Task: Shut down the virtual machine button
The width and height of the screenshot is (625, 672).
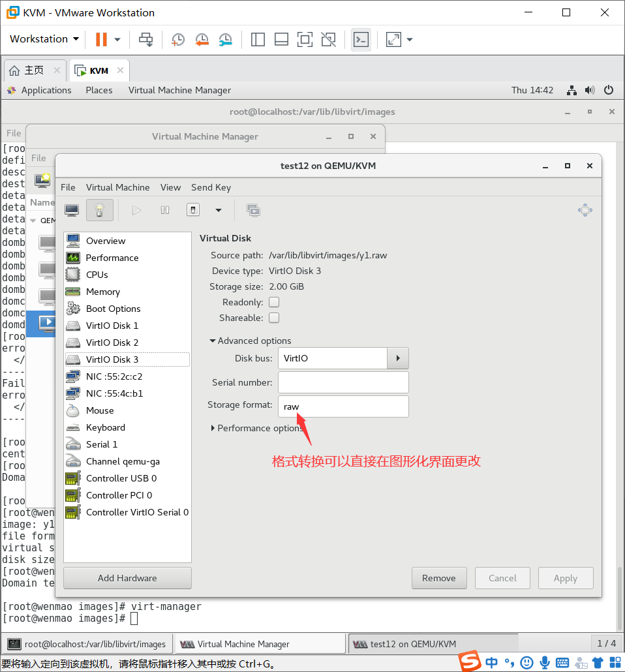Action: 193,210
